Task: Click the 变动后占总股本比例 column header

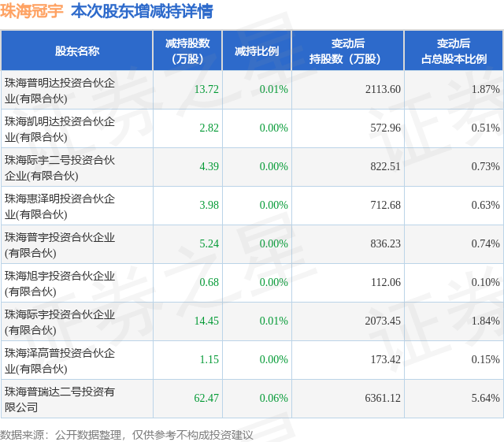Action: (x=454, y=51)
